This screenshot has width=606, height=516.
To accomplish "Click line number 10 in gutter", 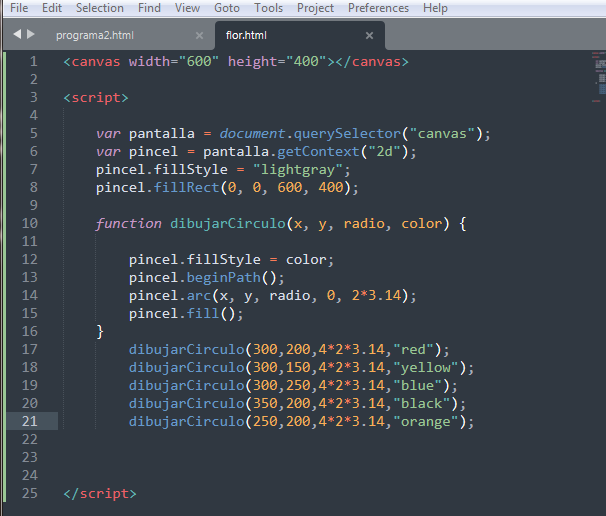I will pyautogui.click(x=30, y=223).
